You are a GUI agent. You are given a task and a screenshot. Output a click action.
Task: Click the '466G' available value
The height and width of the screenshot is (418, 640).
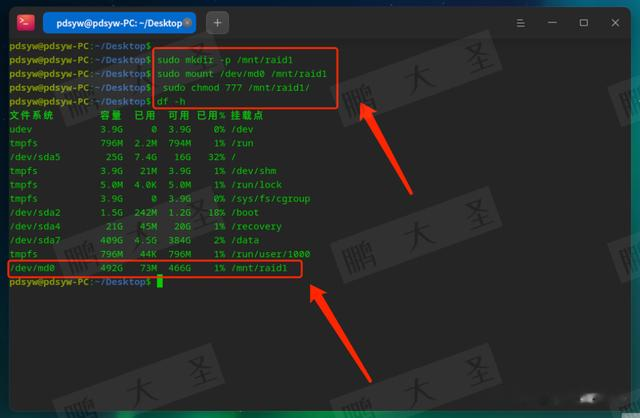[180, 268]
